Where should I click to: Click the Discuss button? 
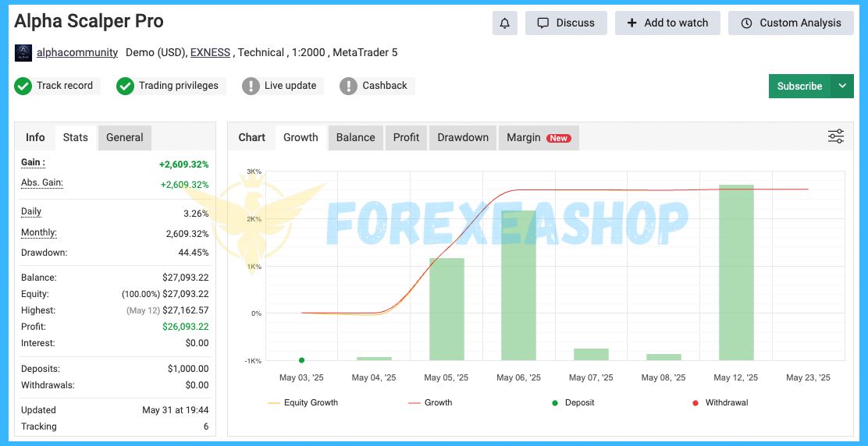coord(566,23)
